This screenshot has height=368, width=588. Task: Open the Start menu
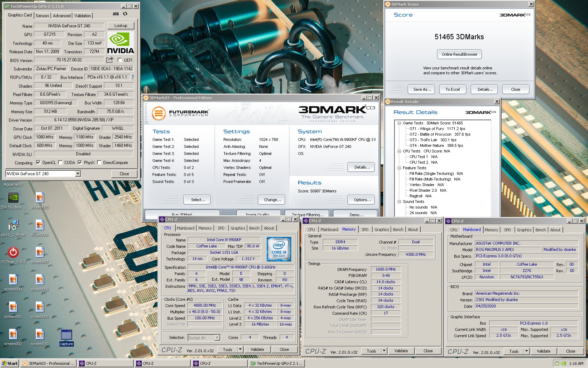click(x=10, y=363)
